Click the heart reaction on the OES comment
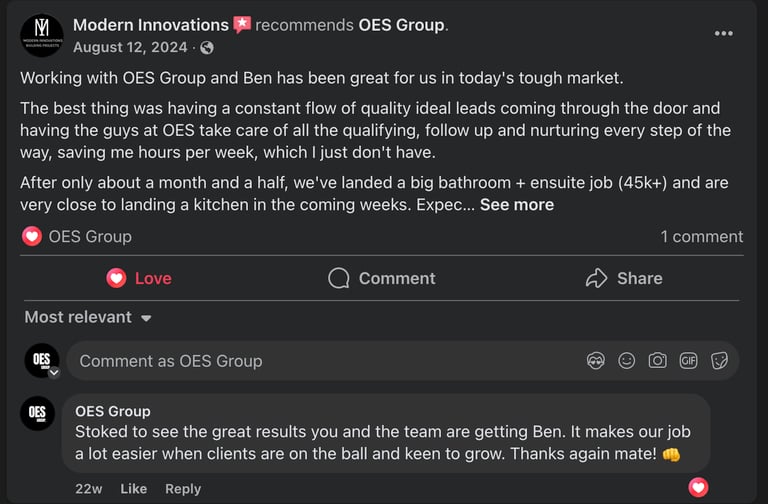The width and height of the screenshot is (768, 504). point(698,488)
